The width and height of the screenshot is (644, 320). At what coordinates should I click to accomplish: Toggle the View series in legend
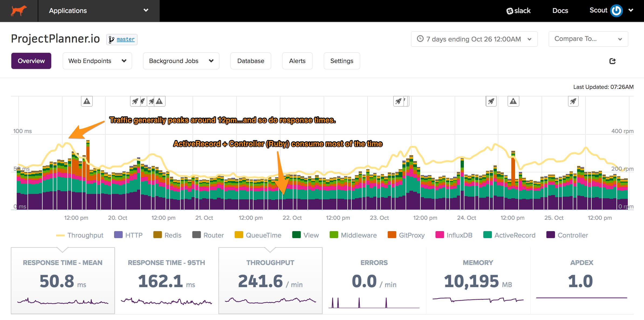point(305,235)
